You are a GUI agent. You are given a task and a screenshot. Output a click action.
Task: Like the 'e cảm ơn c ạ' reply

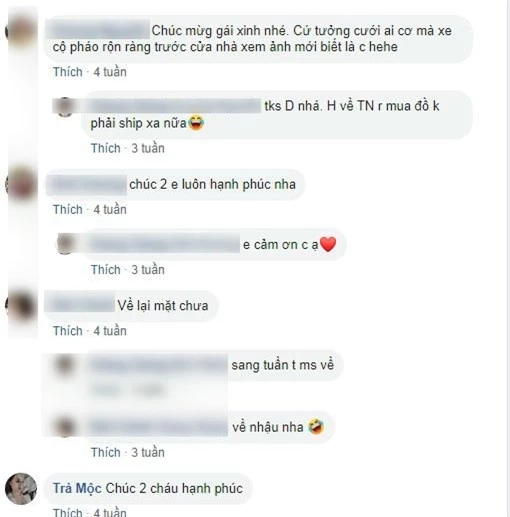(x=106, y=270)
